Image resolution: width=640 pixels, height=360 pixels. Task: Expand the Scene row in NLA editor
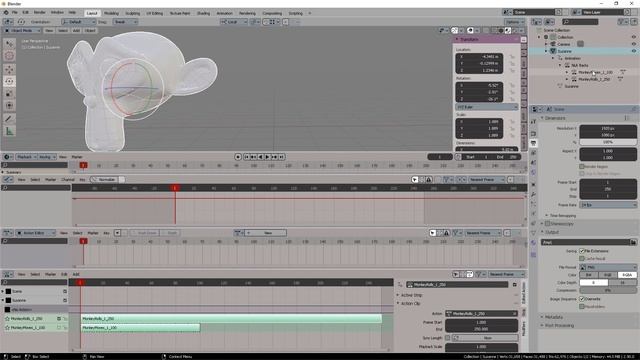(3, 291)
